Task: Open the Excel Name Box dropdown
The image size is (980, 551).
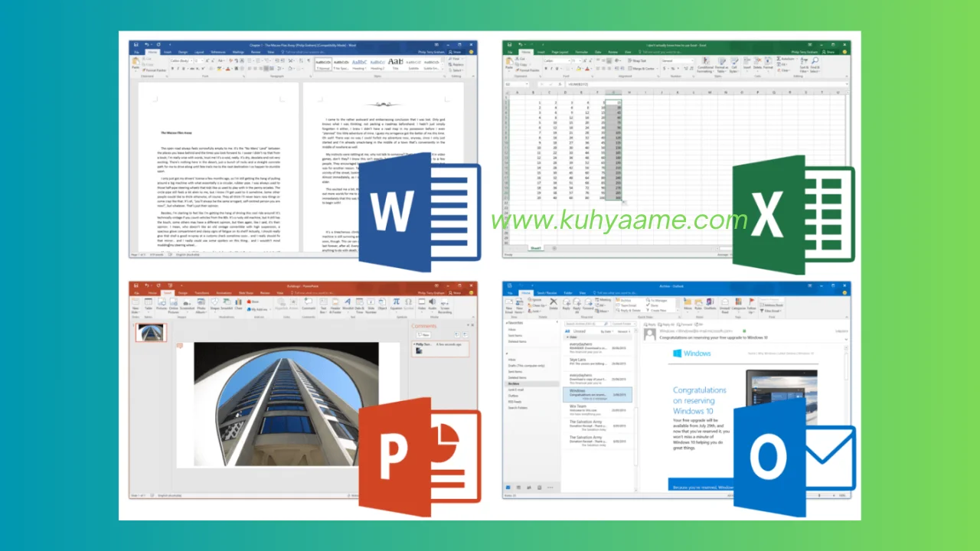Action: point(527,84)
